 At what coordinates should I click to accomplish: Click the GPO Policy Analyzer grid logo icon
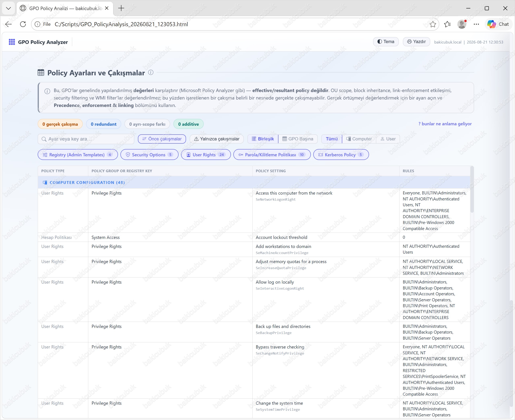point(12,42)
